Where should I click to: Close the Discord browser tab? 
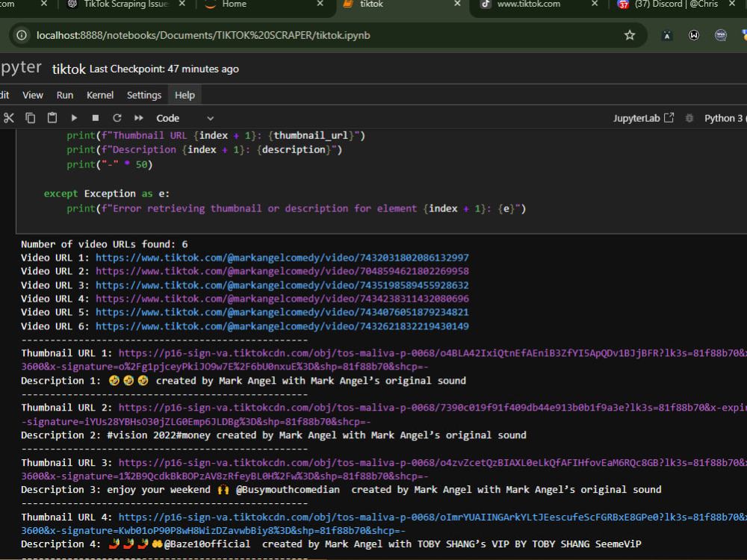click(732, 4)
